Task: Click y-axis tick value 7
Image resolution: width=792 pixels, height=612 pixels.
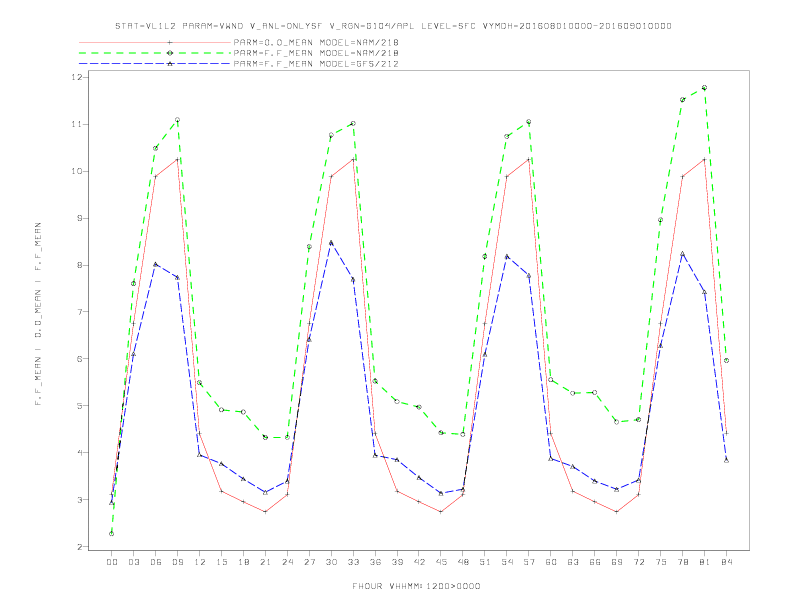Action: coord(80,312)
